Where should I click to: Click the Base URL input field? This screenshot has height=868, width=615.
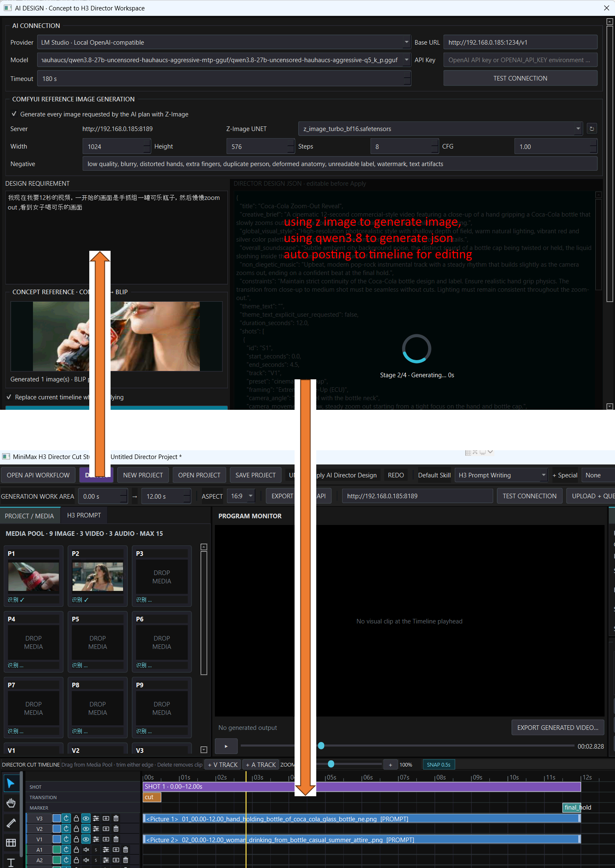(520, 42)
